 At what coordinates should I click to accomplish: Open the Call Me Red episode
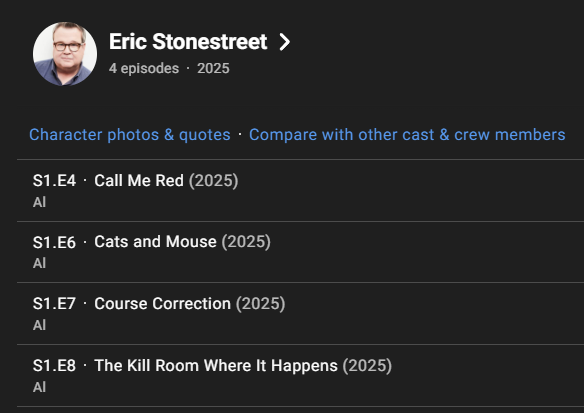coord(139,181)
